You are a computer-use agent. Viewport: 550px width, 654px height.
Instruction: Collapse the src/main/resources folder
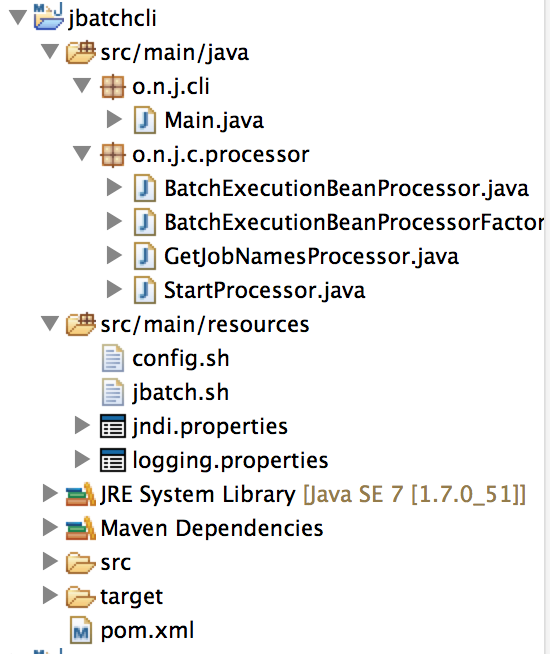pos(50,324)
